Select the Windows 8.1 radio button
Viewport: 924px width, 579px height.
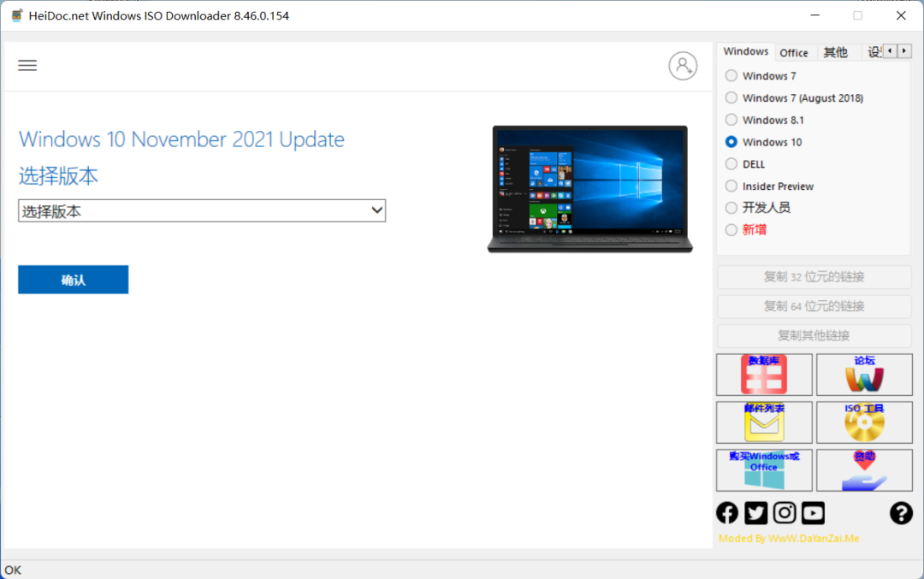[x=731, y=120]
